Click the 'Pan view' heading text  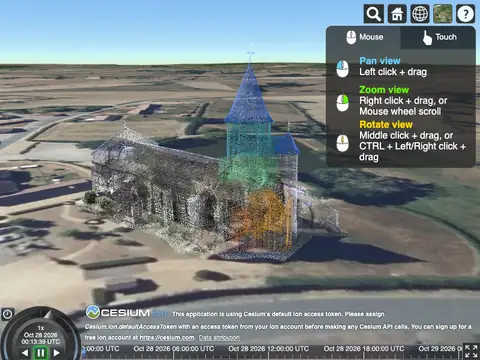point(380,61)
